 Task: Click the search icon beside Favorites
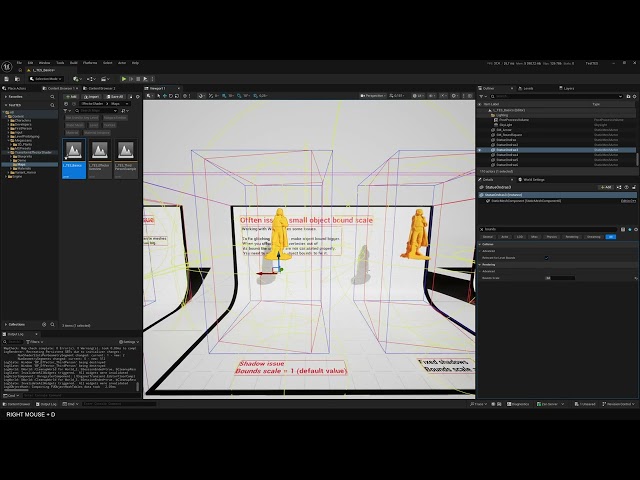52,97
